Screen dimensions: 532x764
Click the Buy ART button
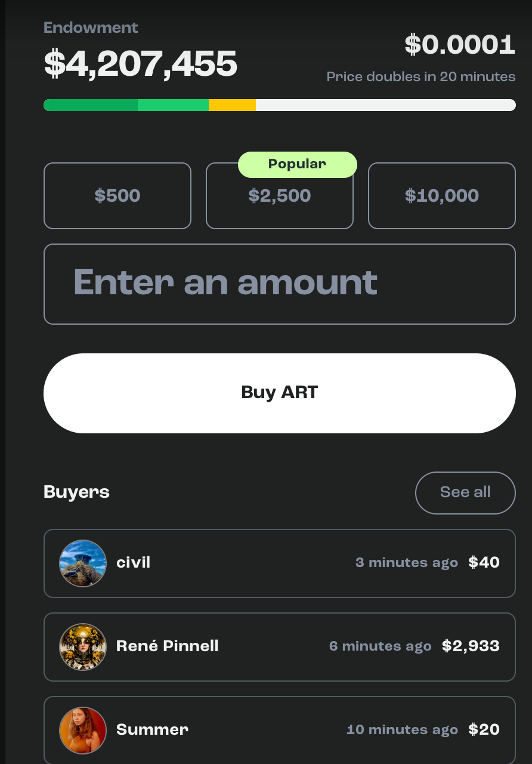tap(280, 393)
